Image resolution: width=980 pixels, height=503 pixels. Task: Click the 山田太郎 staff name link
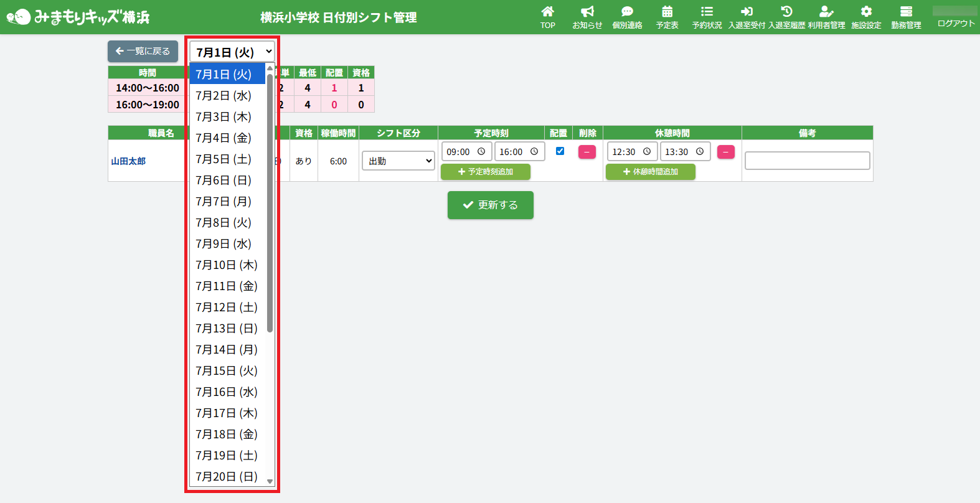tap(128, 161)
